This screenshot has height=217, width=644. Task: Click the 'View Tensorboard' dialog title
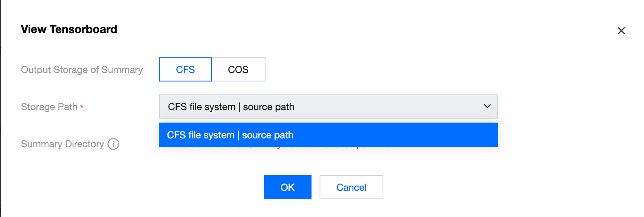coord(69,29)
